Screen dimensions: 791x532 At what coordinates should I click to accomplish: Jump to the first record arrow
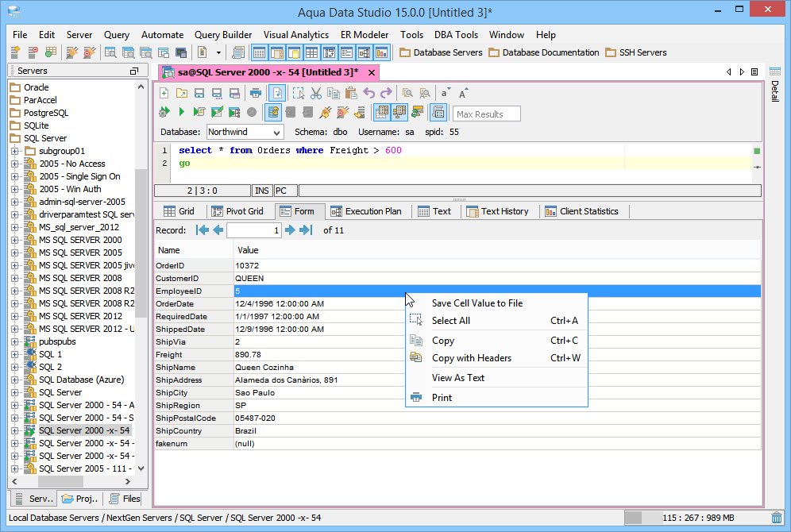coord(202,230)
